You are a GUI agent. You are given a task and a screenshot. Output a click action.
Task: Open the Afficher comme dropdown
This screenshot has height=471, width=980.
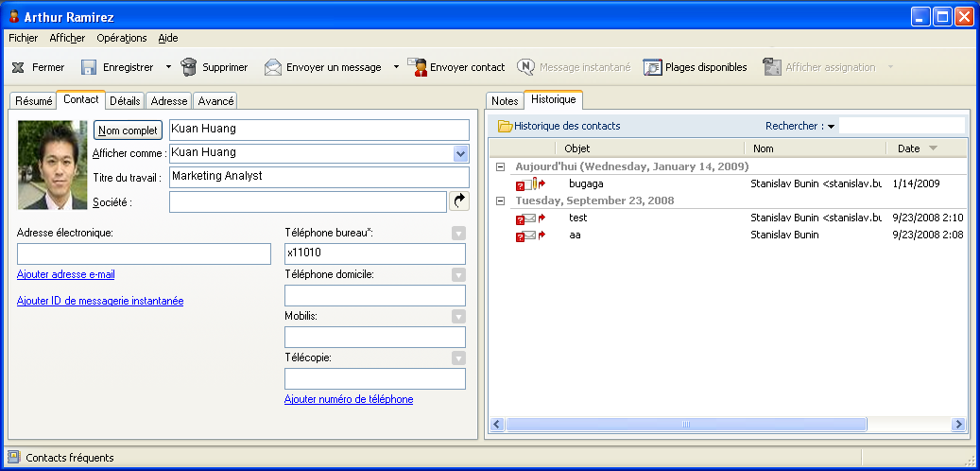[x=460, y=153]
